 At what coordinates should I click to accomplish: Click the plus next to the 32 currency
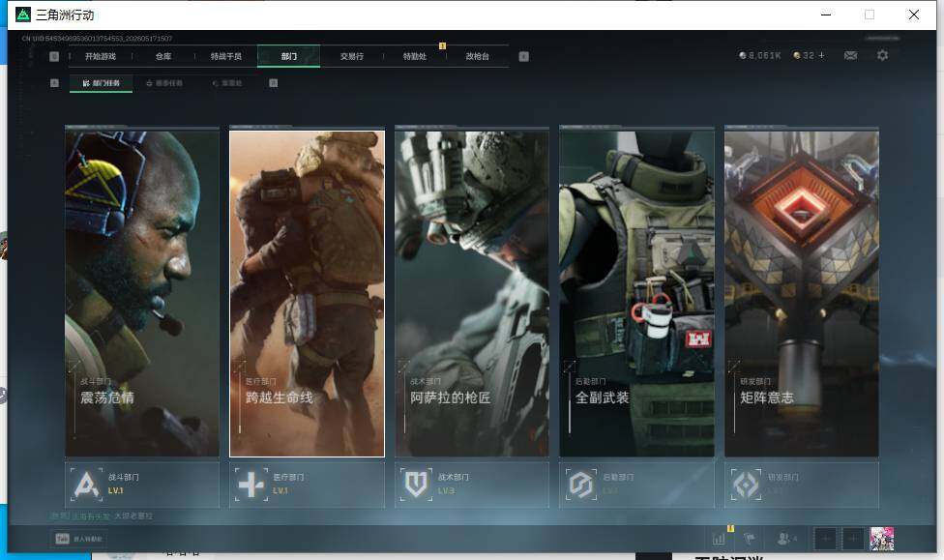click(x=821, y=55)
